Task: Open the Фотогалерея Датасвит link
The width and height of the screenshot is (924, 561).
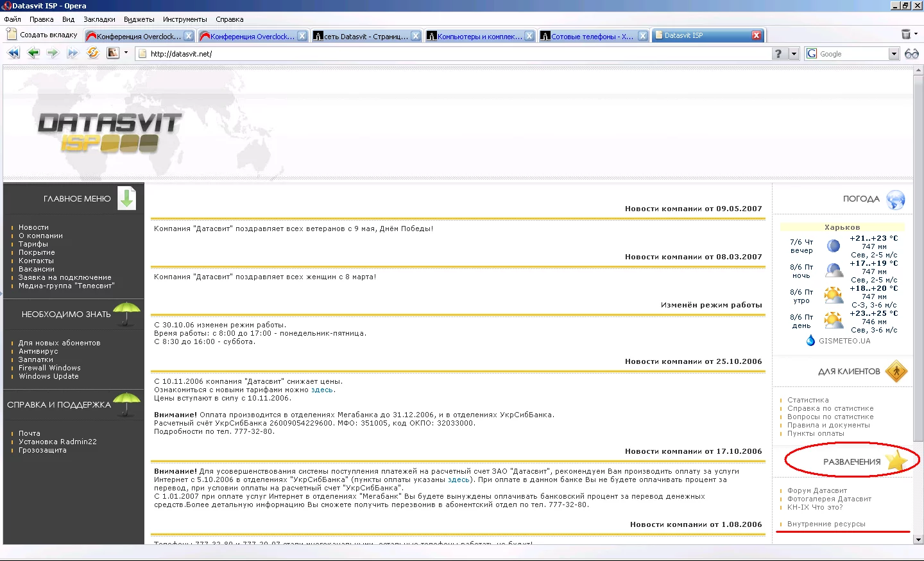Action: pyautogui.click(x=829, y=499)
